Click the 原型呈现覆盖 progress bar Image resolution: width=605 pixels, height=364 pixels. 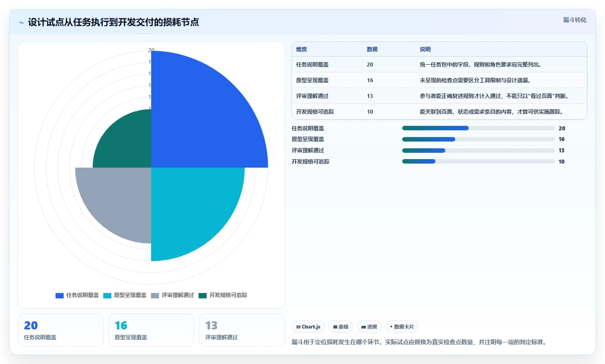tap(478, 139)
